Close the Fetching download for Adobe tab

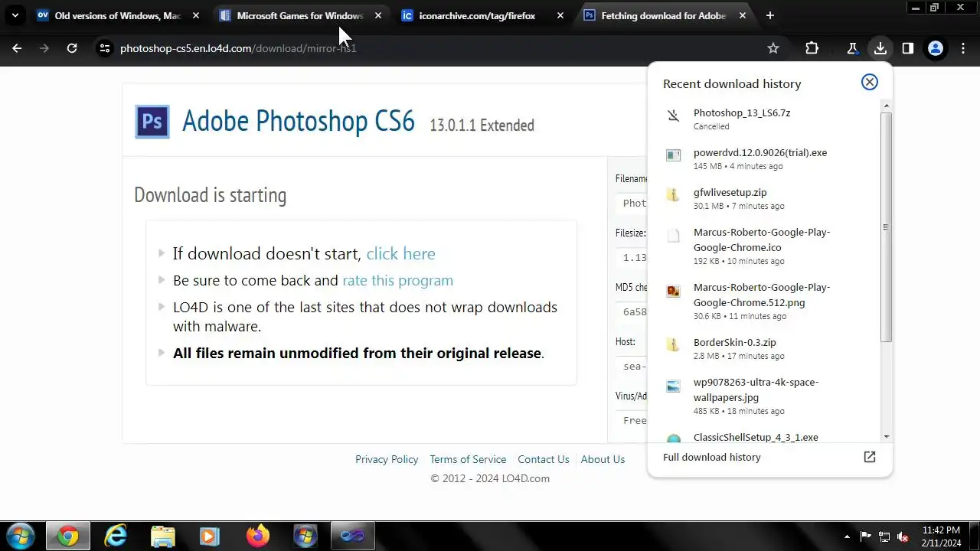743,15
